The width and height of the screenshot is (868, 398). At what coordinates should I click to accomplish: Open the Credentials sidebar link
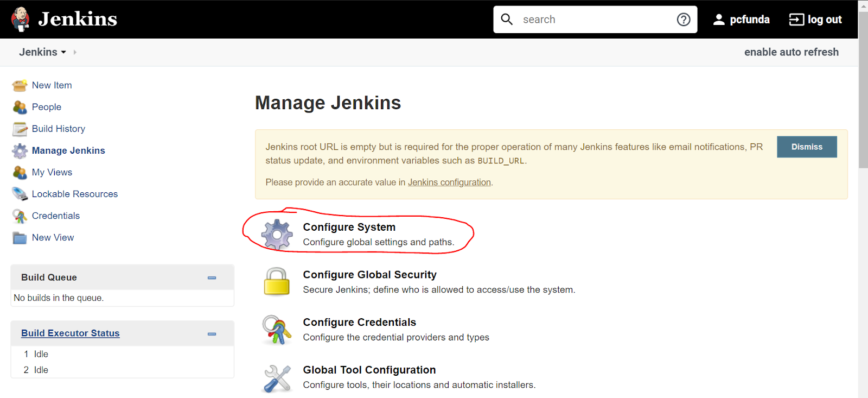coord(56,216)
